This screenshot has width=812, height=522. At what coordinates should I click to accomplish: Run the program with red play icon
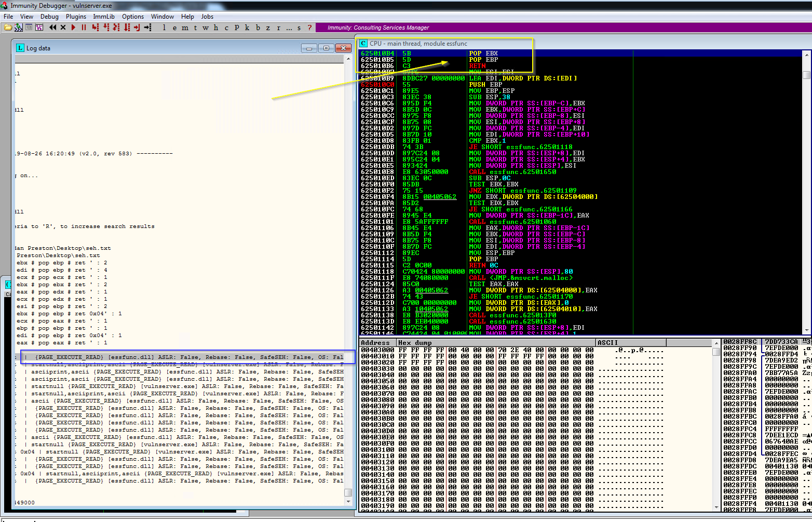(x=73, y=28)
